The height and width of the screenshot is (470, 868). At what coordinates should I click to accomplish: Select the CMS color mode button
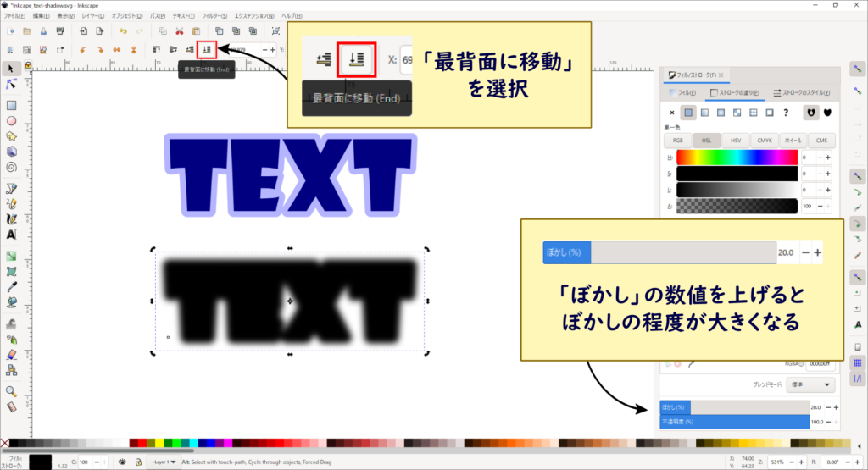point(821,141)
